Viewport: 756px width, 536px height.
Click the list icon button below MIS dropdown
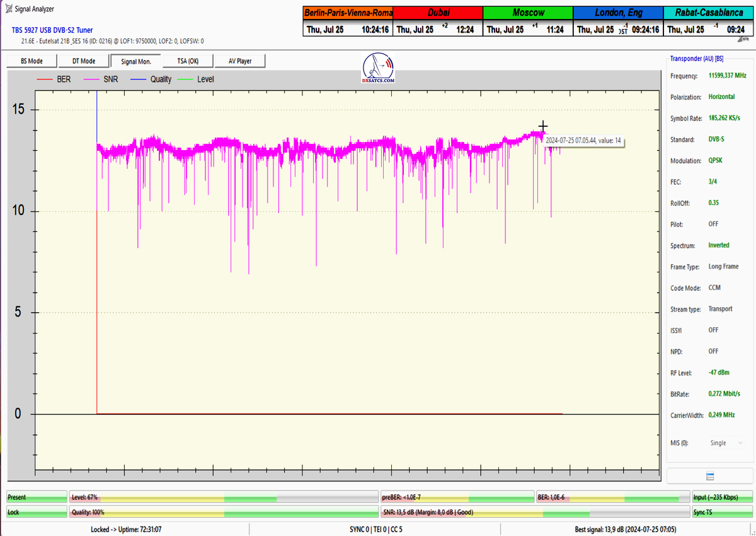coord(710,475)
